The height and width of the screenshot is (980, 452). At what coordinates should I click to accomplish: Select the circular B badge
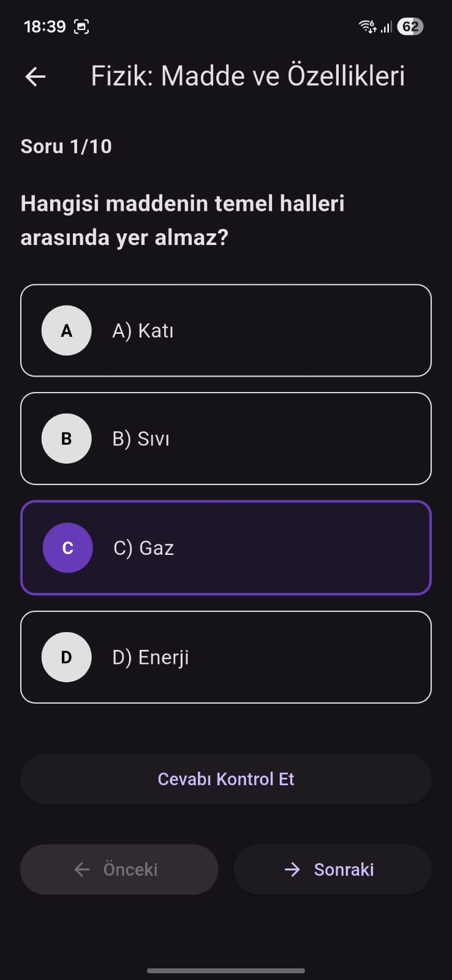[x=66, y=439]
